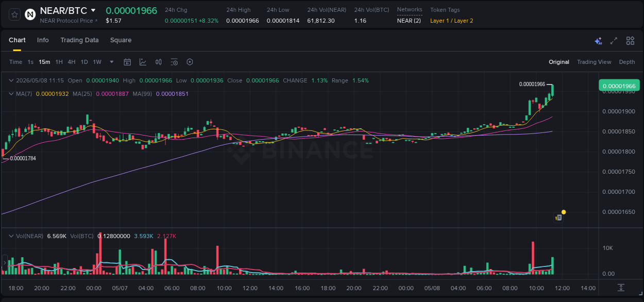Image resolution: width=644 pixels, height=302 pixels.
Task: Collapse the OHLC data row chevron
Action: [x=11, y=80]
